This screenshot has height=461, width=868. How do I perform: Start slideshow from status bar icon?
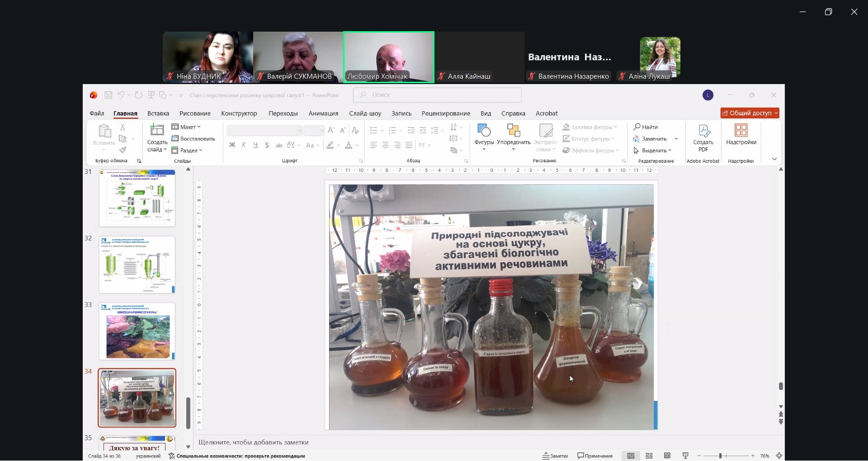coord(685,456)
